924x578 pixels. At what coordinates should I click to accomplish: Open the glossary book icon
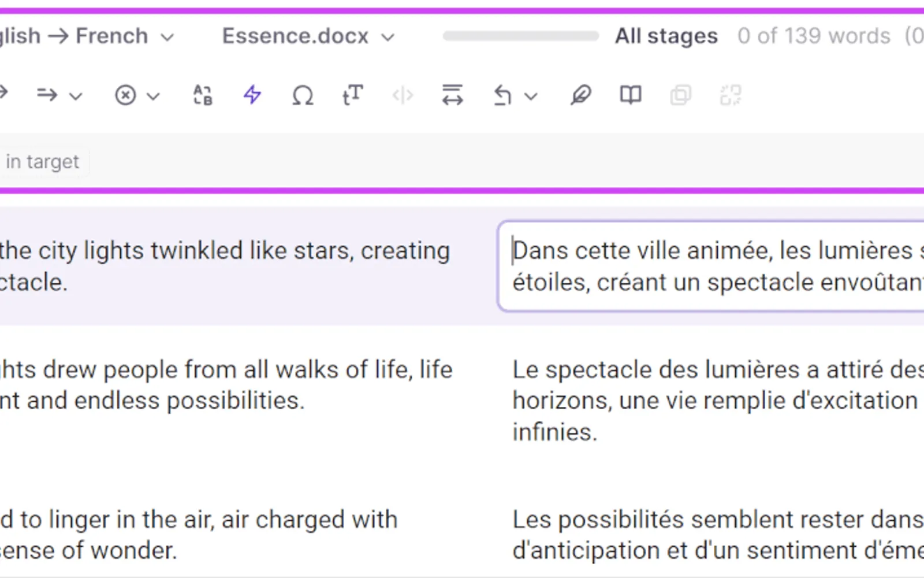[631, 95]
